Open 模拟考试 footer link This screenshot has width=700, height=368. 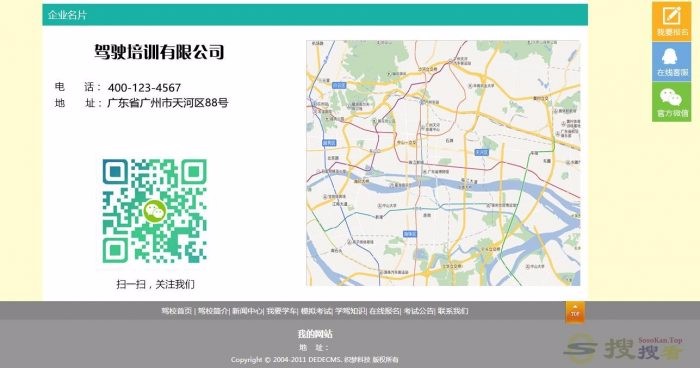tap(316, 311)
